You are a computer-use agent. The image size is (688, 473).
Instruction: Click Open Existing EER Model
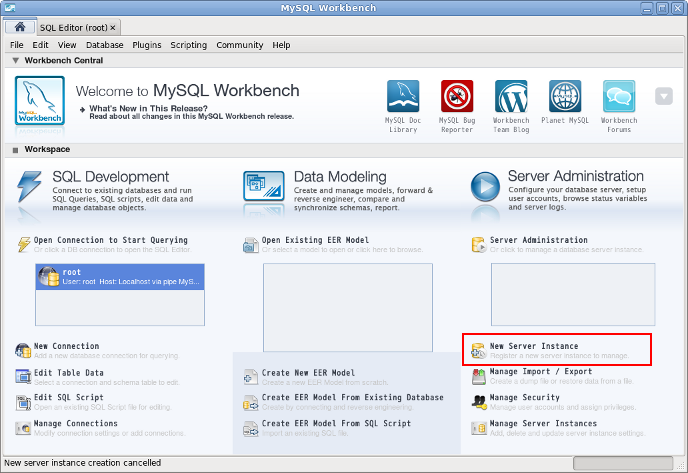coord(315,240)
